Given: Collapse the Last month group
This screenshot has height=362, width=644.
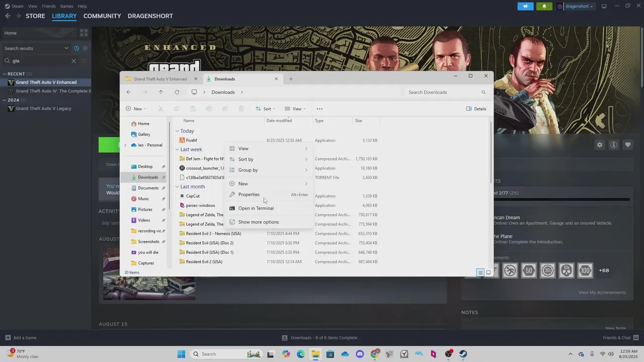Looking at the screenshot, I should click(x=177, y=187).
